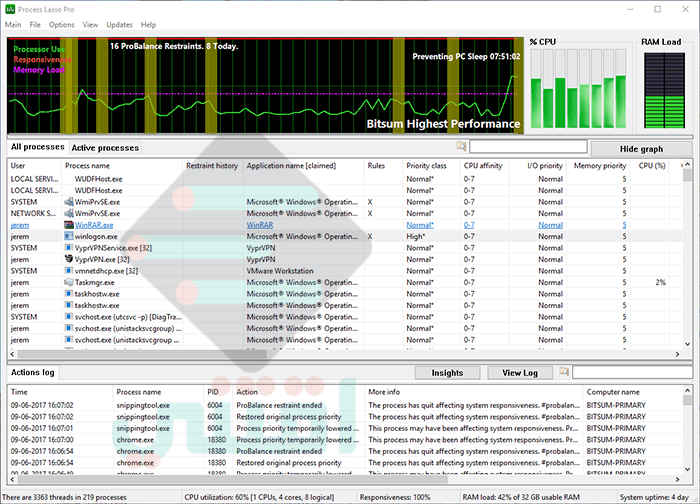The image size is (700, 504).
Task: Sort actions log by Computer name header
Action: 633,392
